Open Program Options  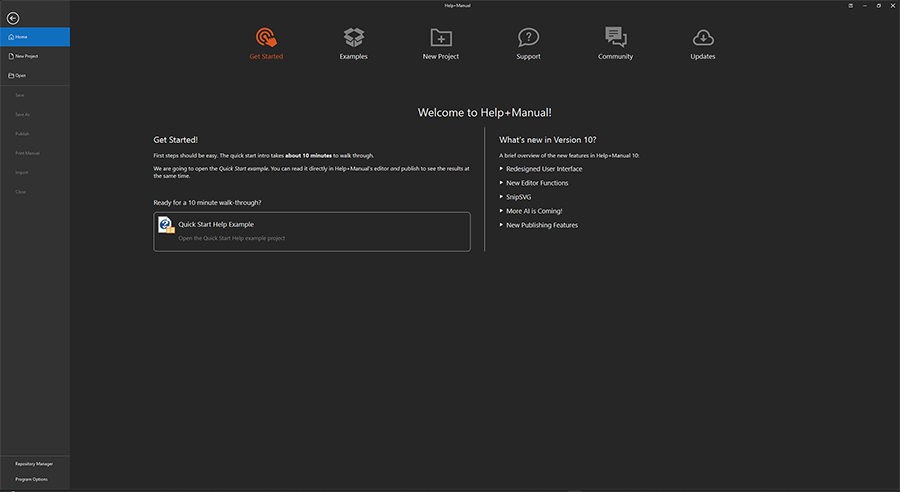tap(32, 479)
